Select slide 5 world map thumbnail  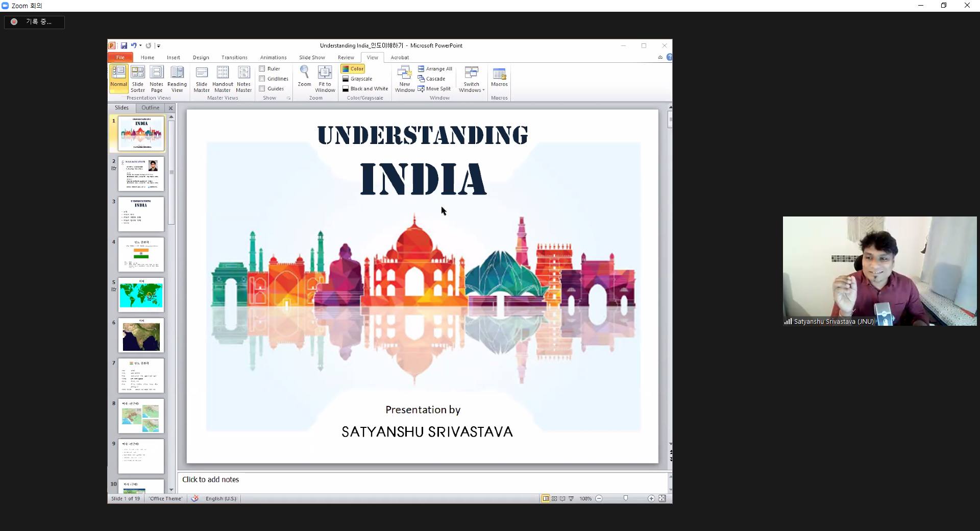(141, 295)
